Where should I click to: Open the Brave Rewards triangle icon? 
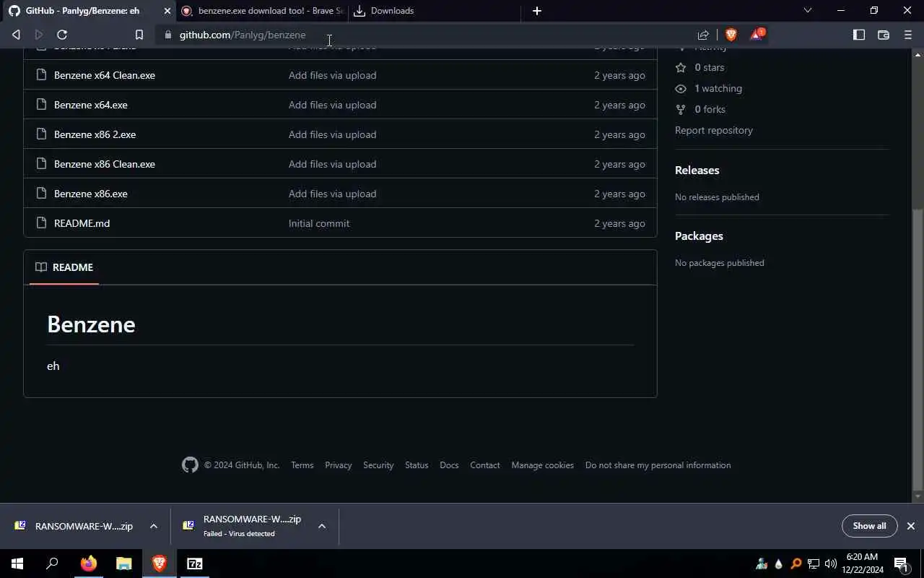[757, 35]
